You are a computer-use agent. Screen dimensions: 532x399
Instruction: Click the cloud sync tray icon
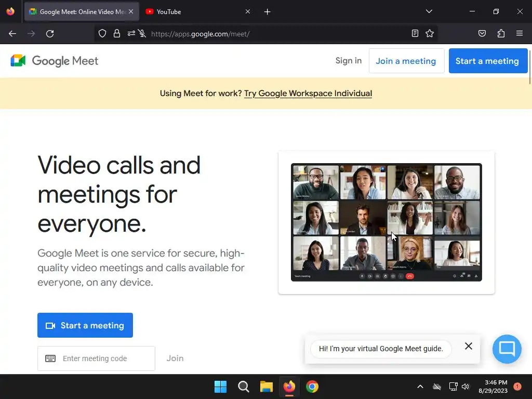[x=437, y=387]
